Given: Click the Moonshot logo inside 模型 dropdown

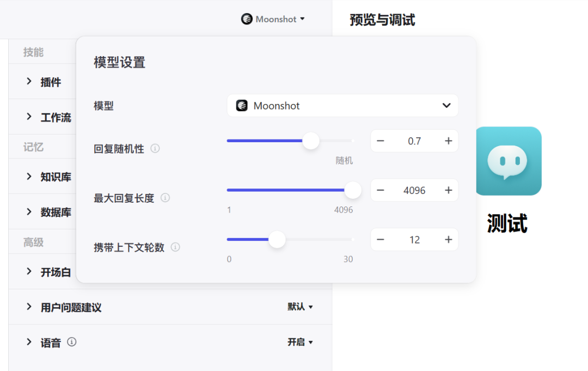Looking at the screenshot, I should click(x=242, y=105).
